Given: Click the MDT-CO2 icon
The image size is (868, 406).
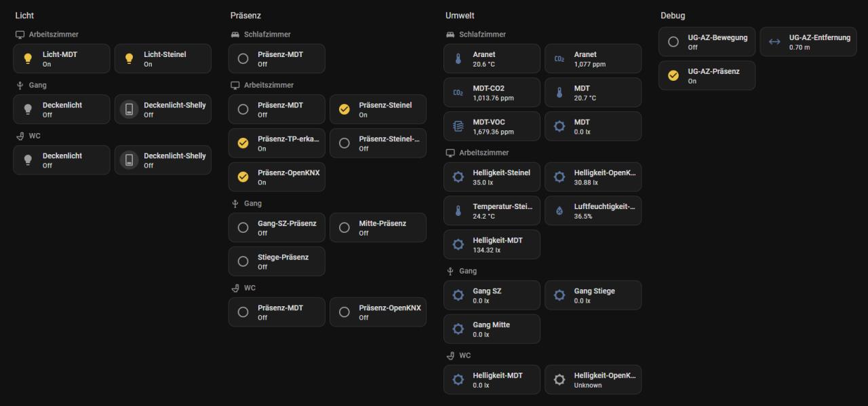Looking at the screenshot, I should [x=458, y=92].
